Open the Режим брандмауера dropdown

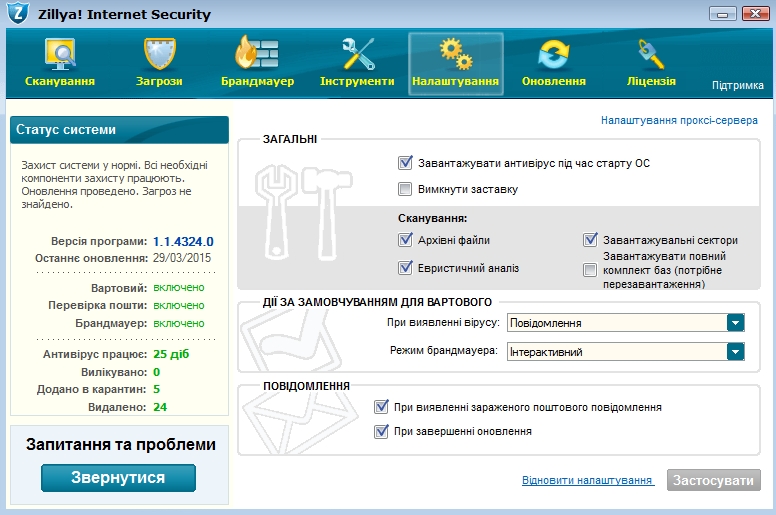pyautogui.click(x=735, y=351)
